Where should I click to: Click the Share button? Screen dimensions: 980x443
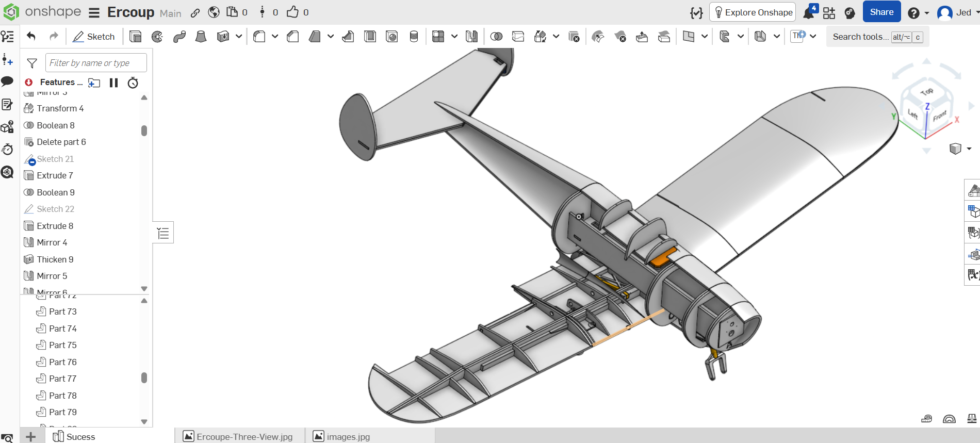tap(881, 12)
